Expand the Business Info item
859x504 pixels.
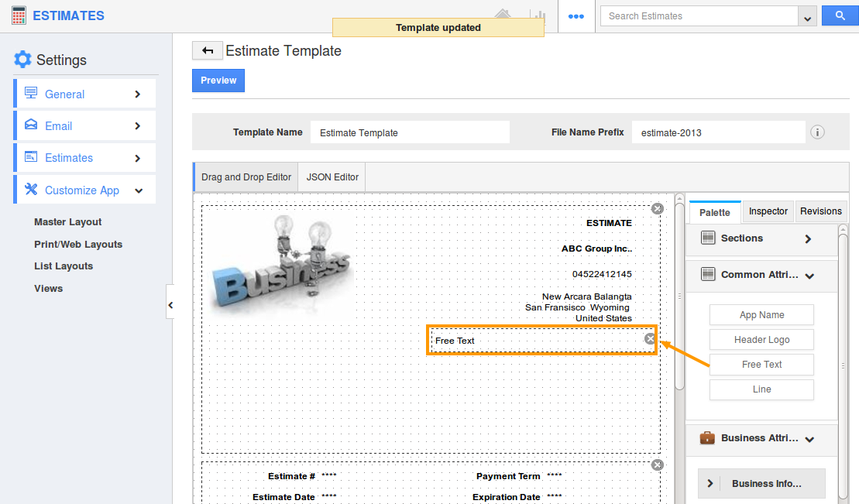[710, 483]
